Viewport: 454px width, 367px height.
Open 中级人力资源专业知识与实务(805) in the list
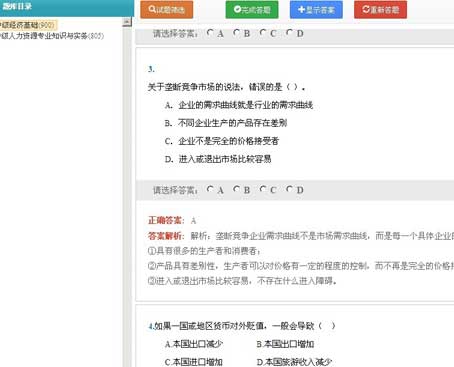[52, 36]
